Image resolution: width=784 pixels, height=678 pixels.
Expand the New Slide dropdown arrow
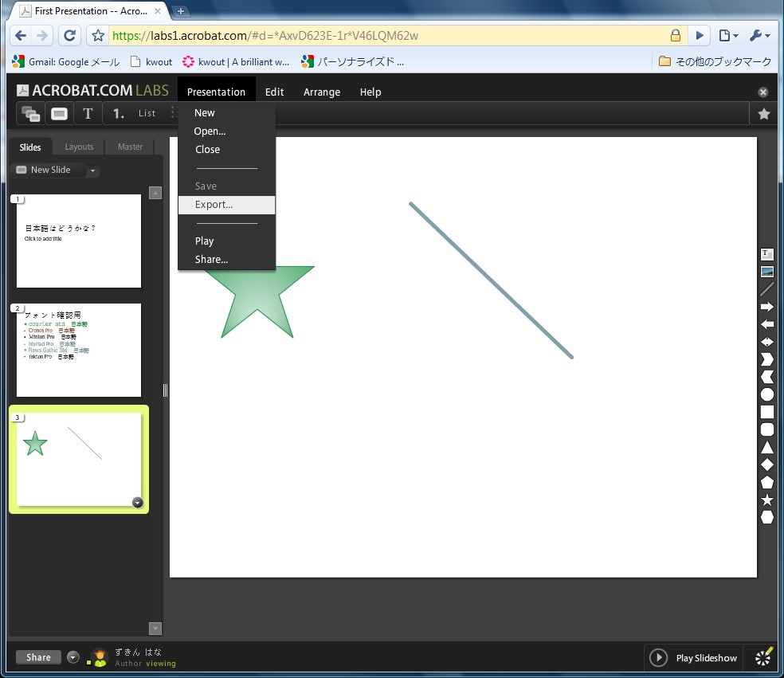(x=92, y=170)
